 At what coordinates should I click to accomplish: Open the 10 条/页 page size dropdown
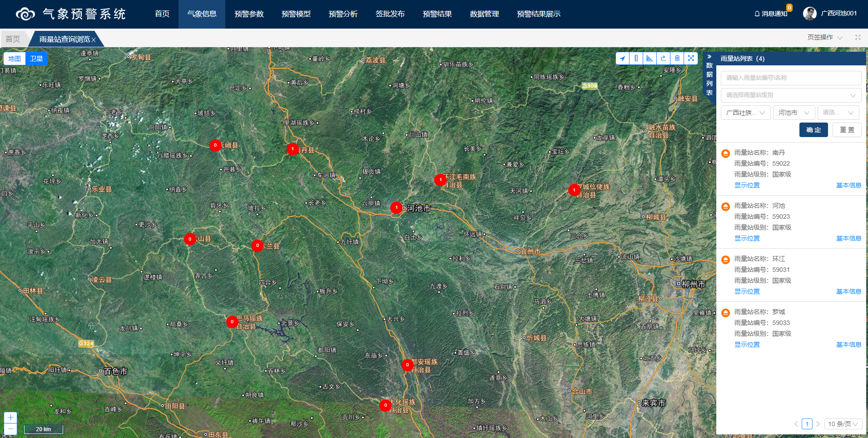point(843,424)
